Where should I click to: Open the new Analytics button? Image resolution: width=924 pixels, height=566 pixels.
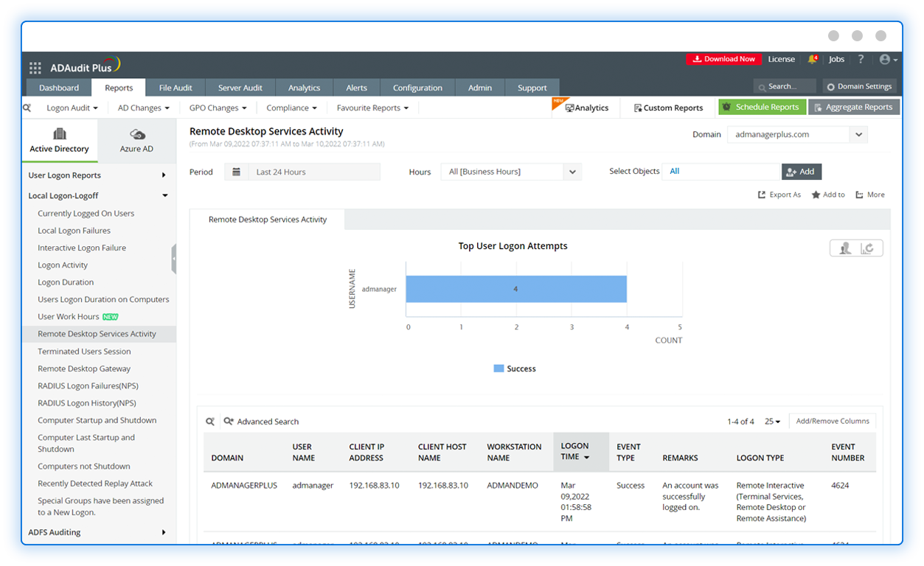click(587, 108)
